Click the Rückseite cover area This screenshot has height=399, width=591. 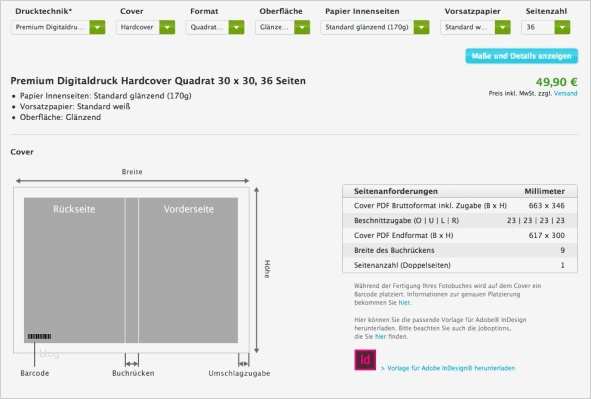tap(74, 270)
